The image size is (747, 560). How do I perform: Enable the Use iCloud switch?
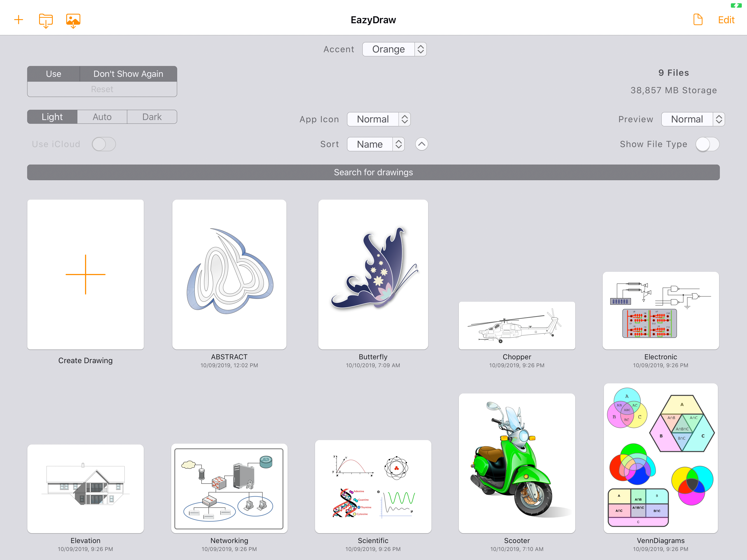(104, 144)
